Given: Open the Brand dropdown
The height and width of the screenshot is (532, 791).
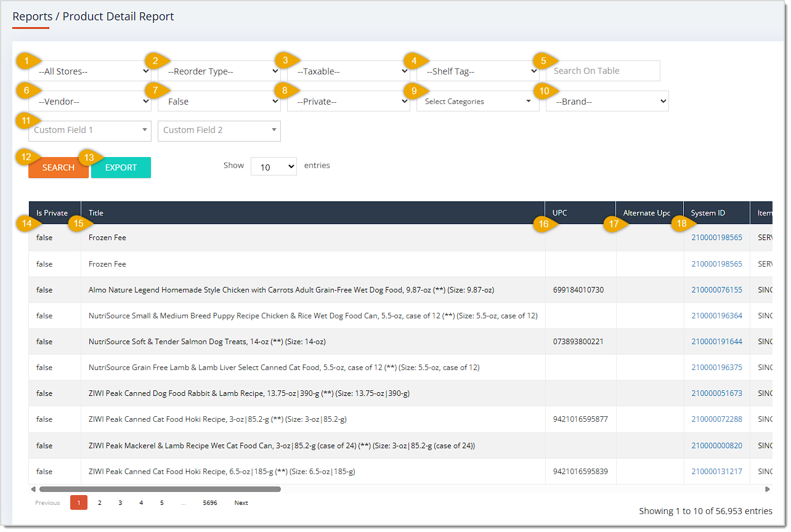Looking at the screenshot, I should [x=607, y=101].
